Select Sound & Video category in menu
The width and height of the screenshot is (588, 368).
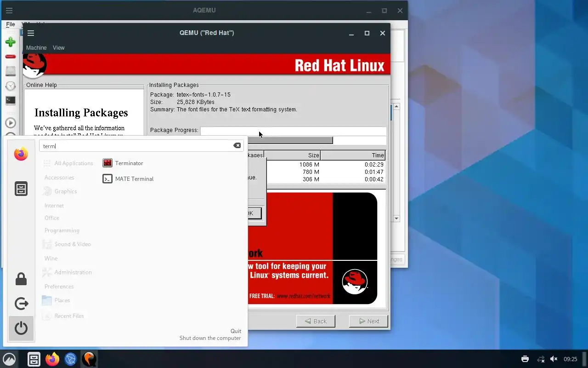pyautogui.click(x=67, y=244)
